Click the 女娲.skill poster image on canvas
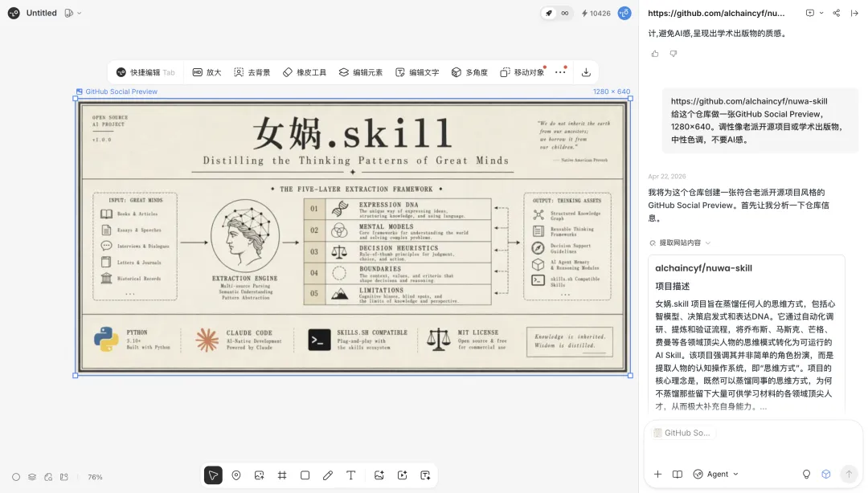Screen dimensions: 868x493 (x=353, y=237)
